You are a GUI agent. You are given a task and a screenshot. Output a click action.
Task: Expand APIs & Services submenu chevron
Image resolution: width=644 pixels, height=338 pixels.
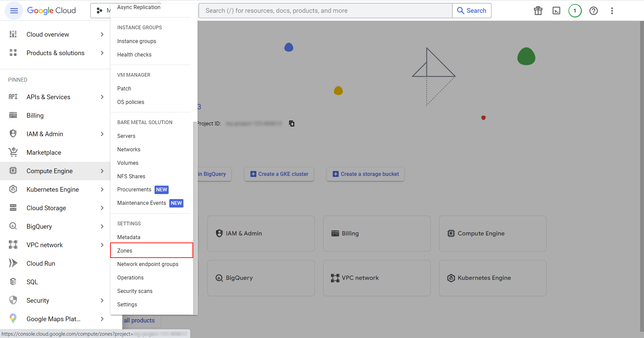tap(102, 97)
